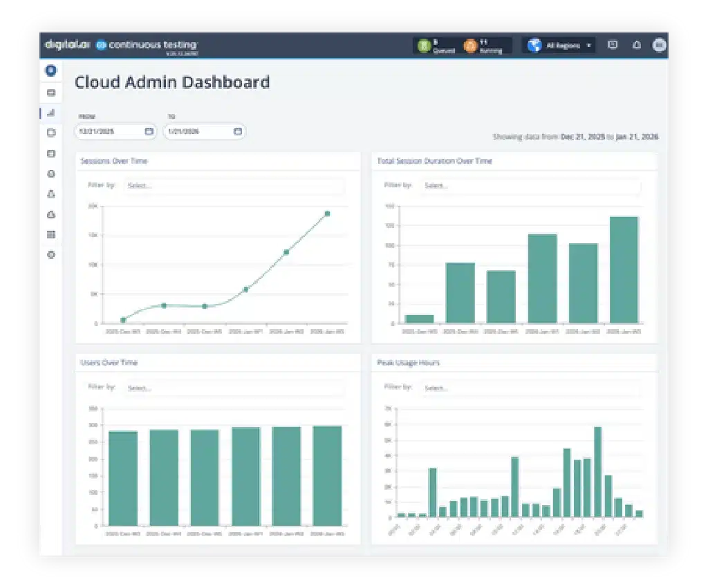Click the highest data point on Sessions chart
The width and height of the screenshot is (708, 588).
[x=327, y=214]
